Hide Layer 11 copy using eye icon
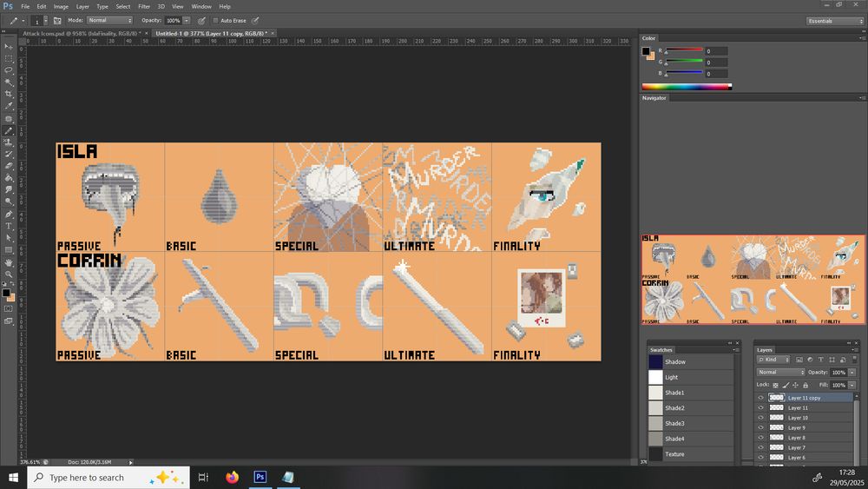Screen dimensions: 868x489 click(760, 398)
